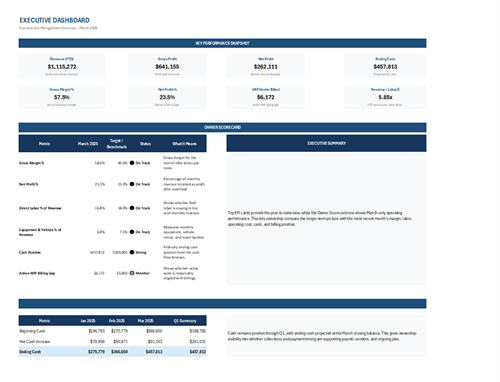Click the status dot in Net Profit % row
This screenshot has height=382, width=500.
coord(132,184)
